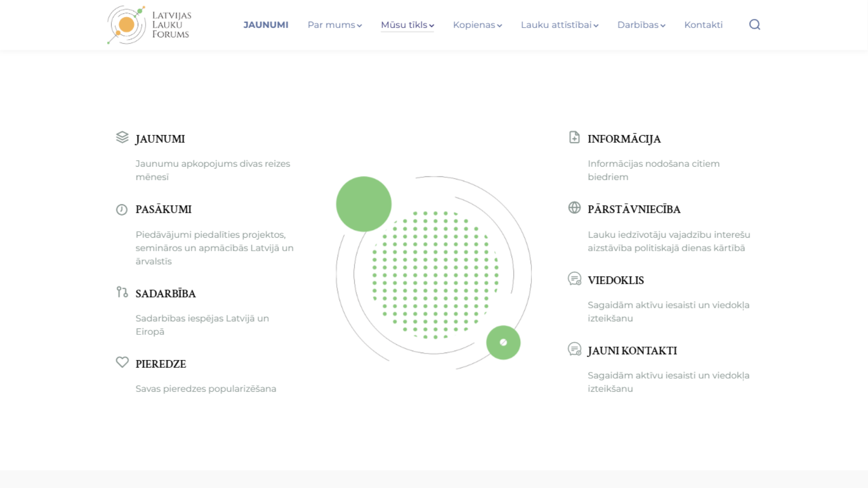Click the branch icon beside SADARBĪBA
Screen dimensions: 868x488
pos(122,292)
